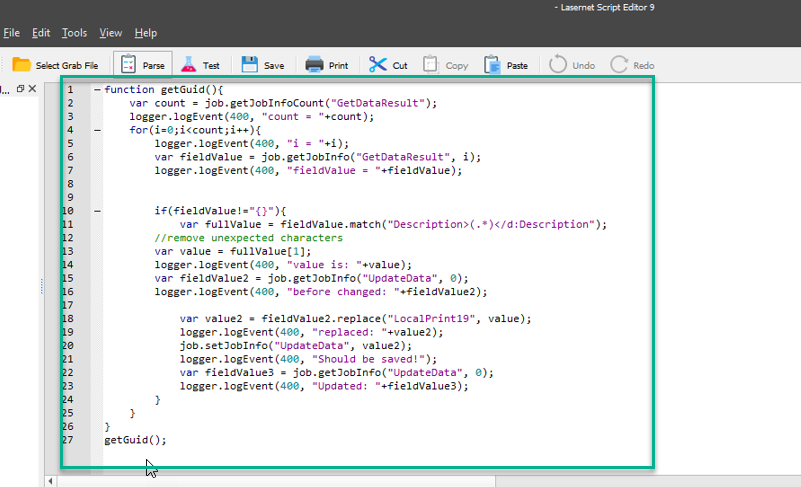Open the Tools menu
Screen dimensions: 801x487
pos(74,33)
